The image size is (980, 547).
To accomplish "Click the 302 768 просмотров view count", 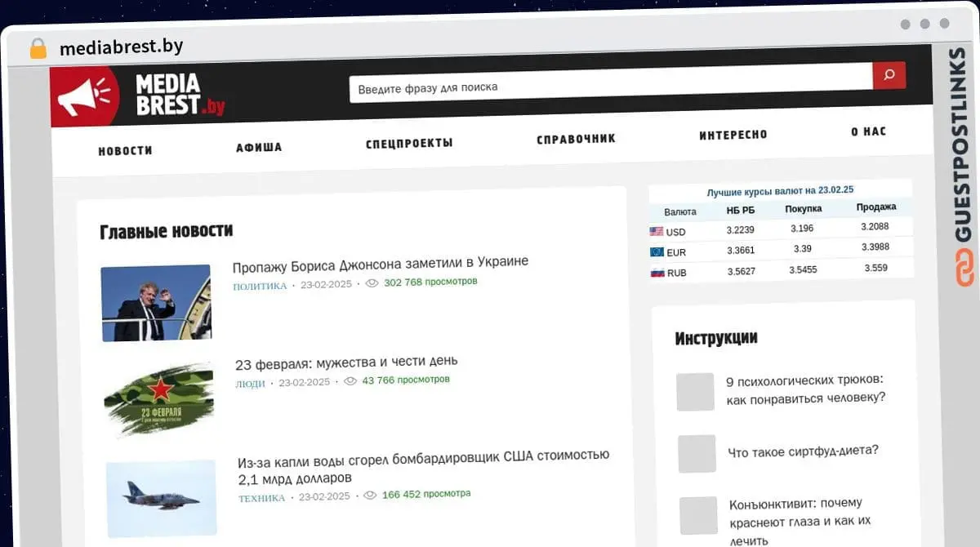I will tap(430, 282).
